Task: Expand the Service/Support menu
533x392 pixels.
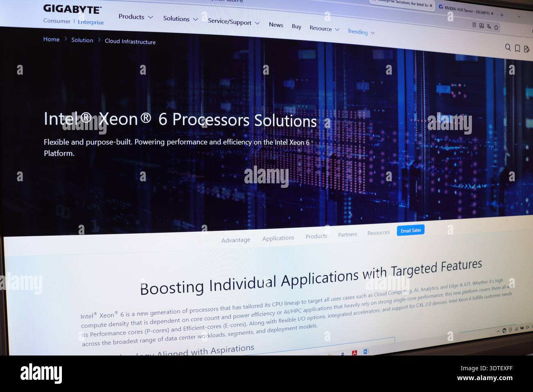Action: click(x=234, y=22)
